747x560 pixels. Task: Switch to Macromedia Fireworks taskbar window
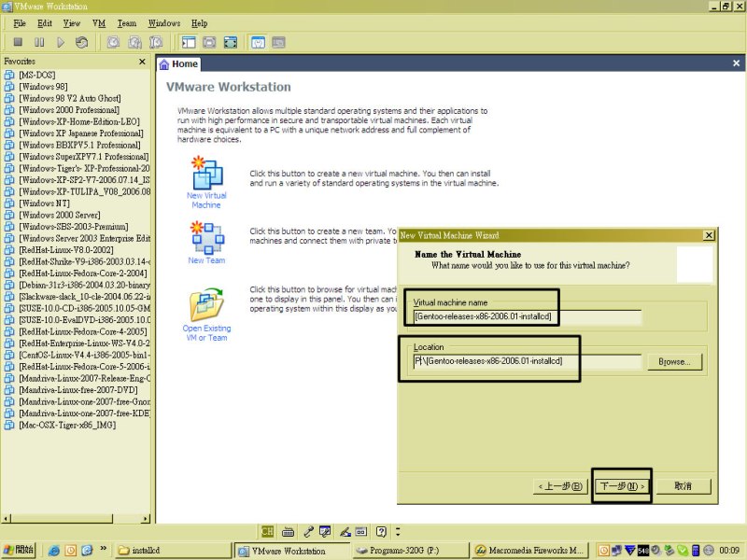point(529,550)
